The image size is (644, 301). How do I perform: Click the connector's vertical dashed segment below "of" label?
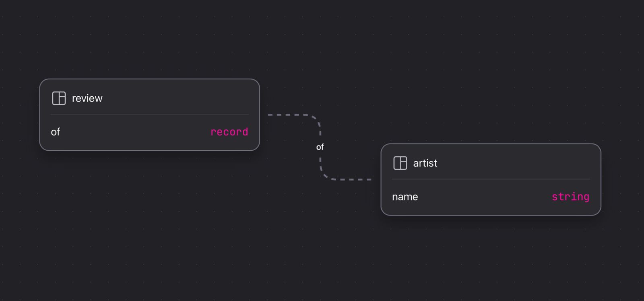click(x=320, y=163)
